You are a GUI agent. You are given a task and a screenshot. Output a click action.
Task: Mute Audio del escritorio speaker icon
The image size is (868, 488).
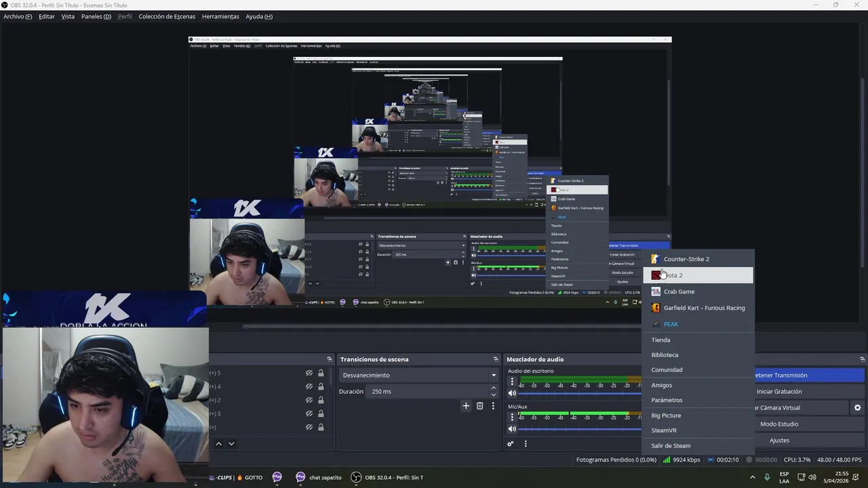pyautogui.click(x=512, y=393)
